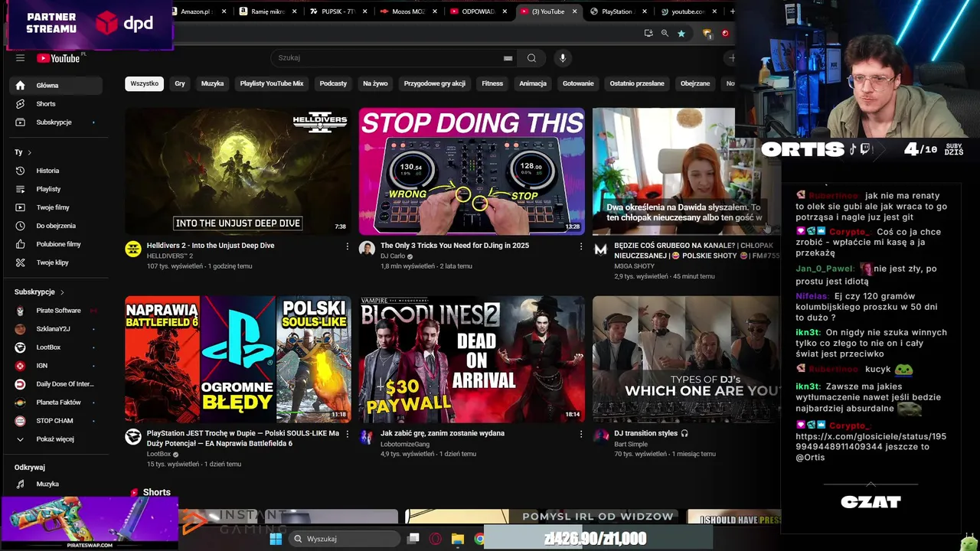980x551 pixels.
Task: Open the on-screen keyboard icon in search box
Action: pyautogui.click(x=508, y=58)
